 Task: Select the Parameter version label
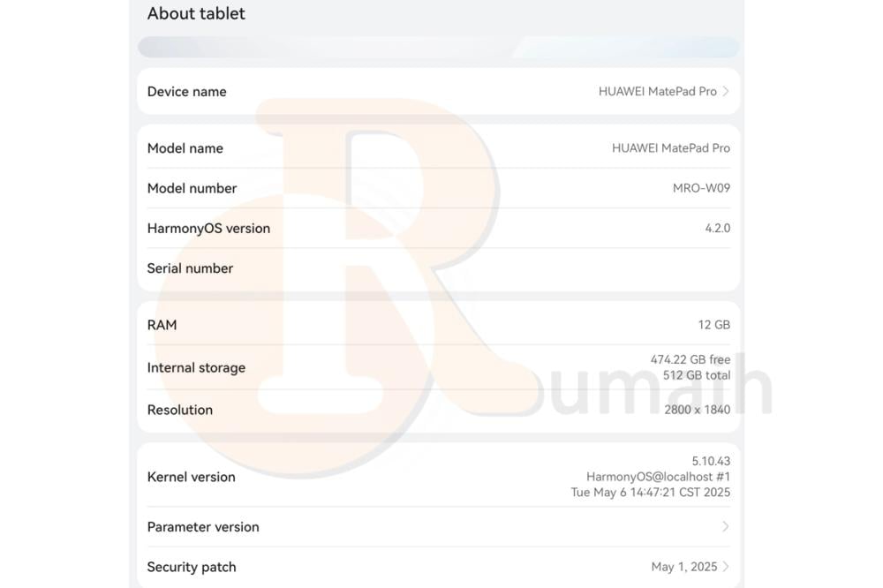203,527
